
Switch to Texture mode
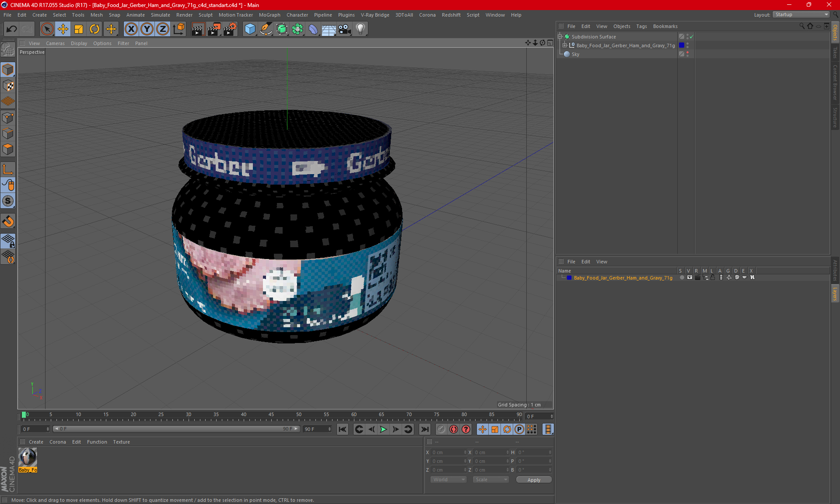click(8, 86)
